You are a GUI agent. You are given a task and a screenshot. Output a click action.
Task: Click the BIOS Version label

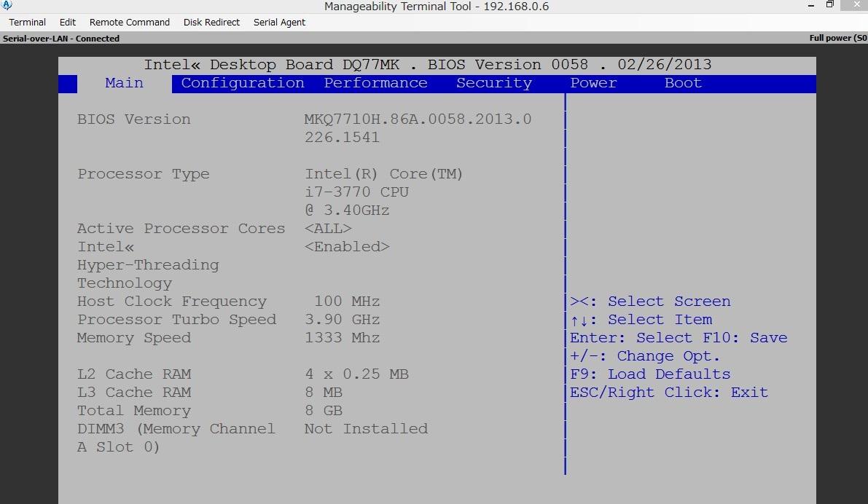point(133,119)
